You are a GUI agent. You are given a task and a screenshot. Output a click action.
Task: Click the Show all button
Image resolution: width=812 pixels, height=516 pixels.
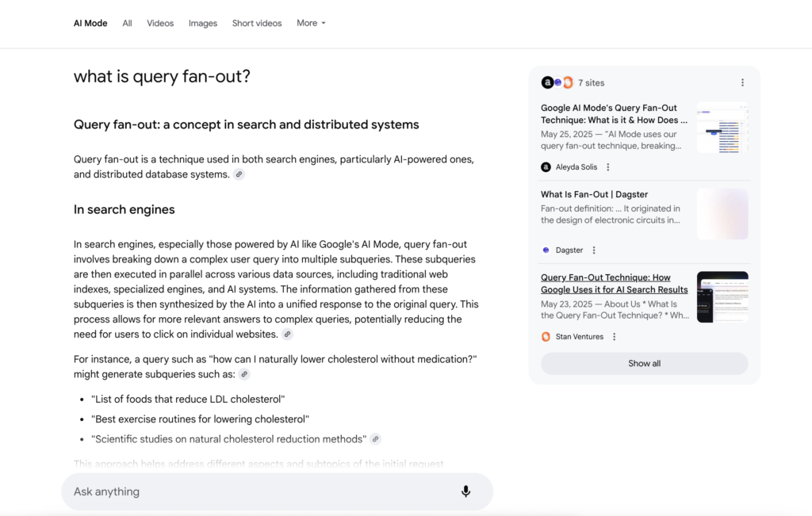644,363
